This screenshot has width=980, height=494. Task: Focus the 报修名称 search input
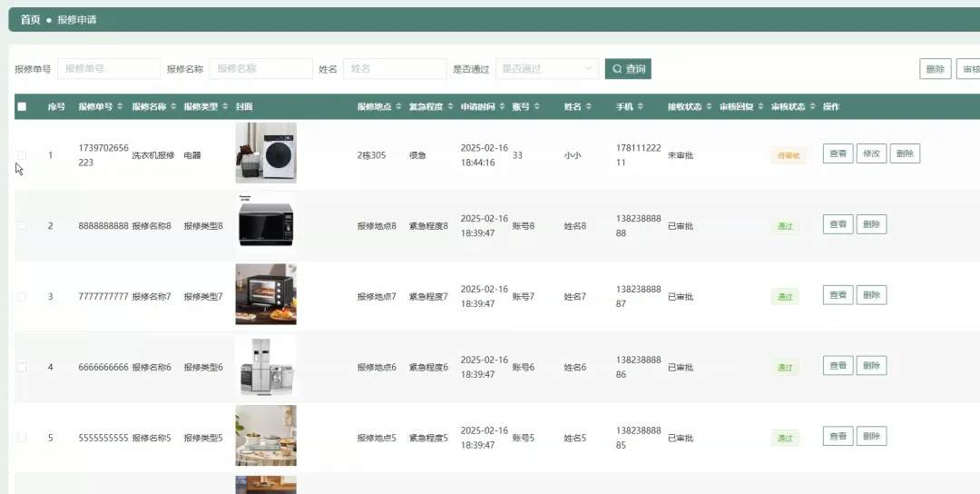click(x=260, y=69)
